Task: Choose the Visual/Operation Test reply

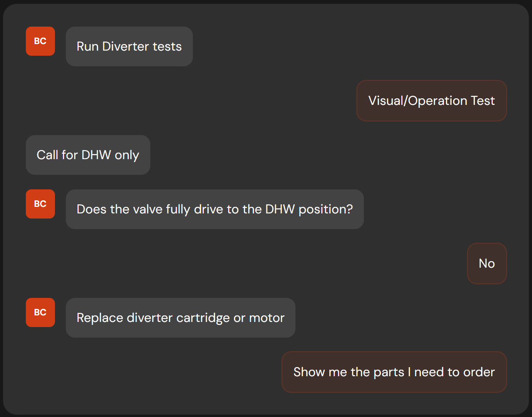Action: click(x=432, y=101)
